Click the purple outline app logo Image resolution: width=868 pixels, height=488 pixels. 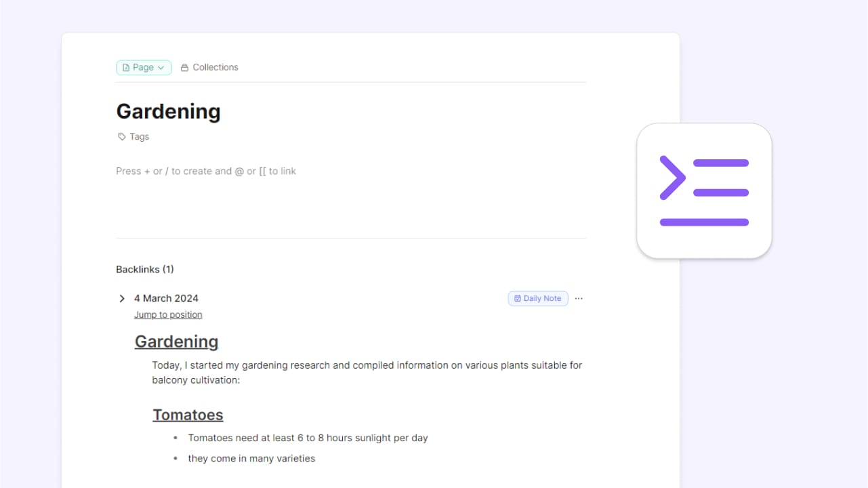pyautogui.click(x=704, y=191)
